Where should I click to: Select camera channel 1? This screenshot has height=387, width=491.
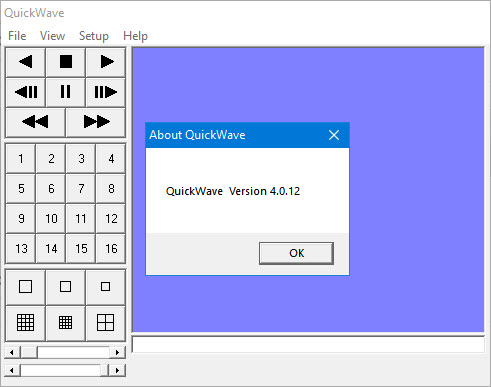pyautogui.click(x=21, y=159)
